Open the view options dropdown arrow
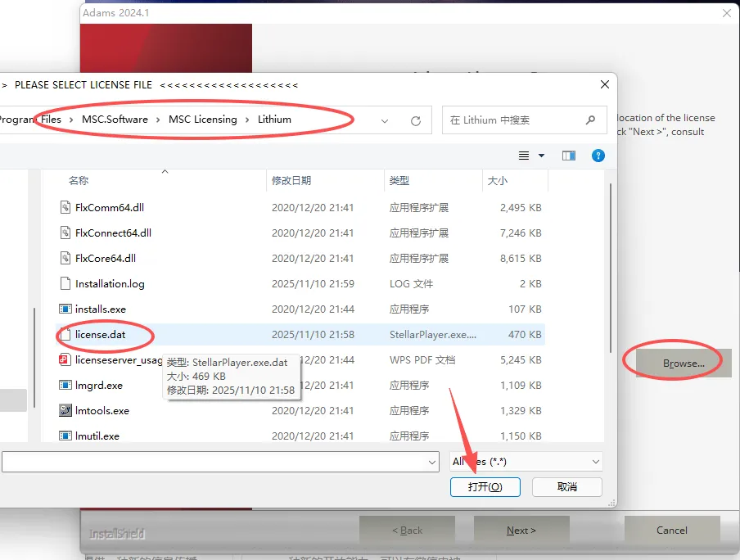740x560 pixels. pyautogui.click(x=541, y=156)
